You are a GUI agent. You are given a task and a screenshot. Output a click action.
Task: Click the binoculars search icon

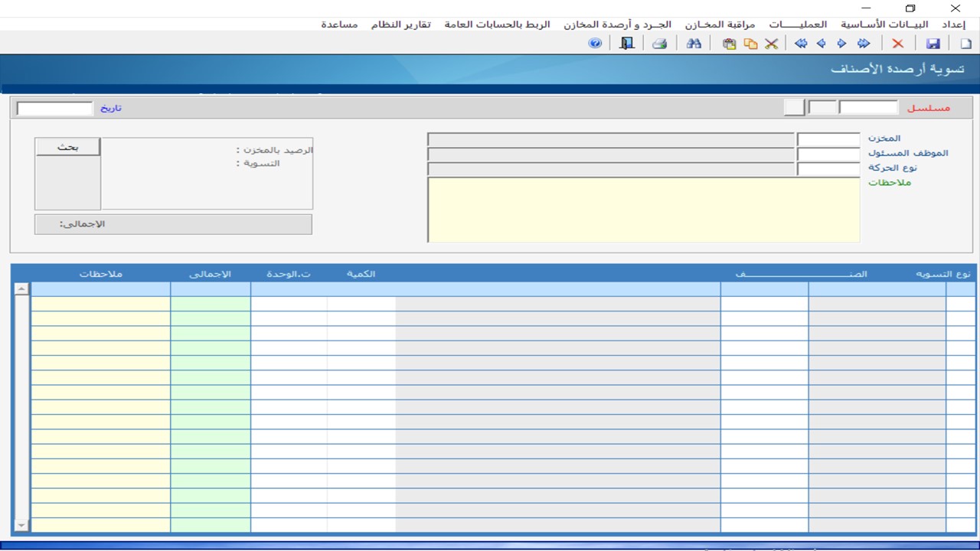click(694, 44)
